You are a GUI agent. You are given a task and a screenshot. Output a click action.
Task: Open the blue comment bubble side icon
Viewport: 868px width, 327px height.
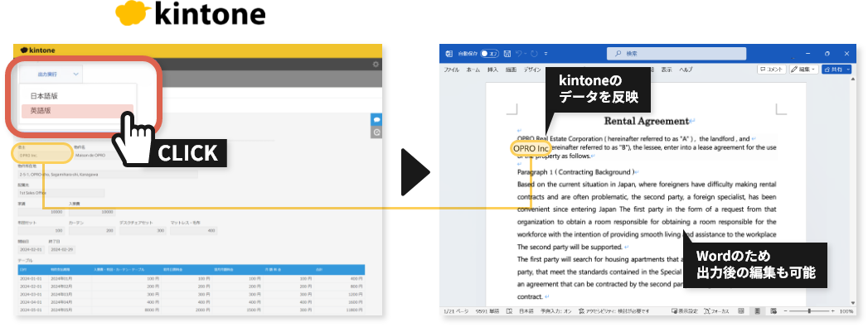(376, 120)
